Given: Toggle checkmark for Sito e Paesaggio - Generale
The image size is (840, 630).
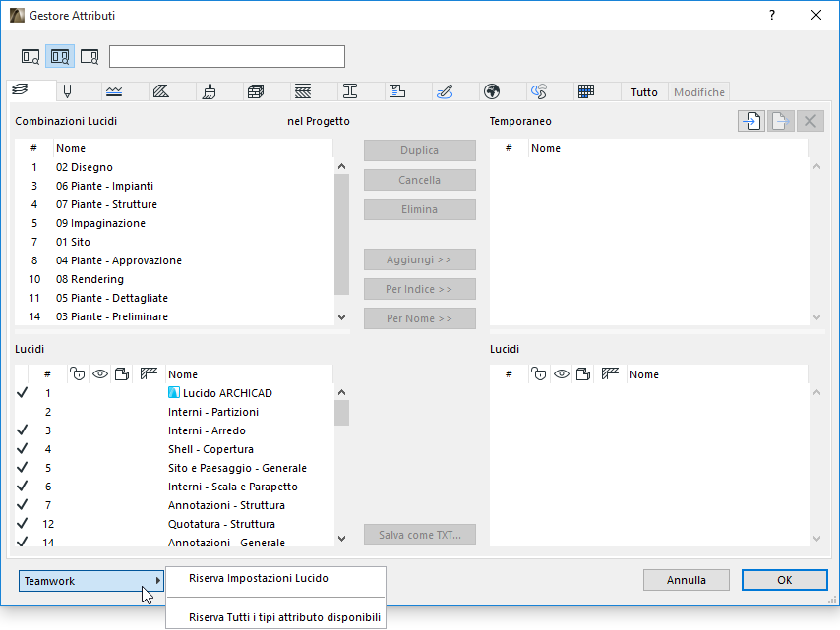Looking at the screenshot, I should click(22, 468).
